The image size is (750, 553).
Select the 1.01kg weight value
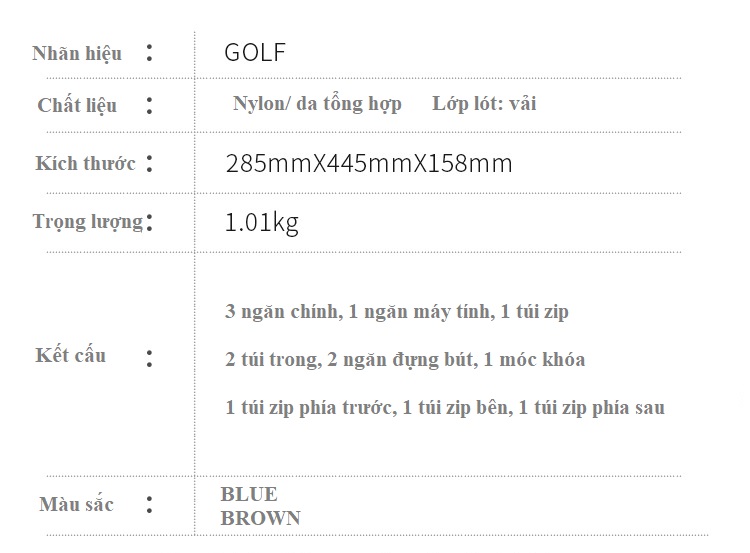coord(262,222)
